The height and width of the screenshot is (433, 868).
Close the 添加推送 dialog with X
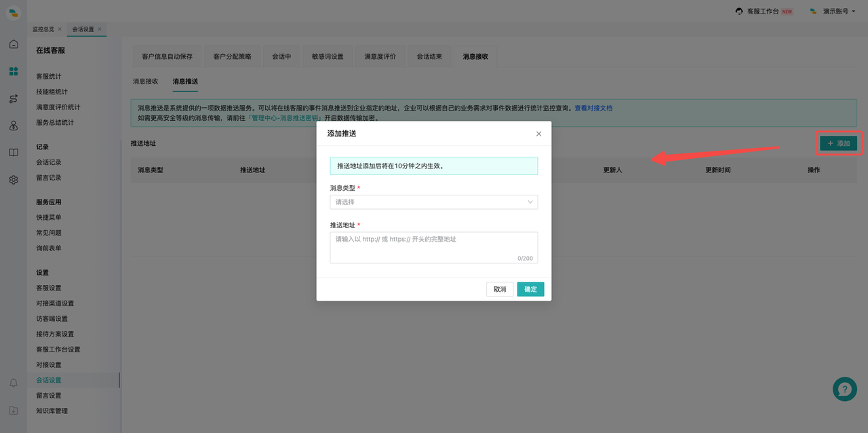[x=538, y=134]
